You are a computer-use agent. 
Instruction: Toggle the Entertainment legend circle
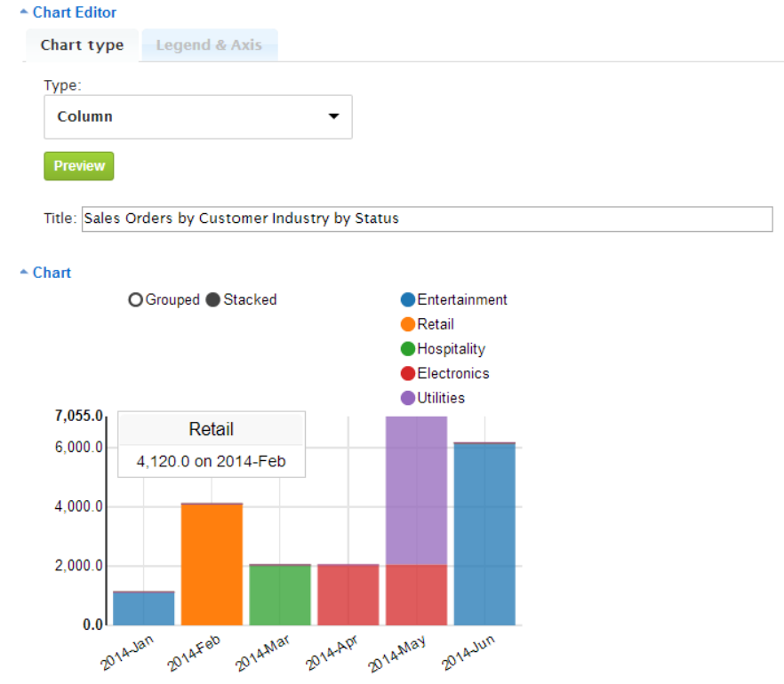tap(407, 299)
